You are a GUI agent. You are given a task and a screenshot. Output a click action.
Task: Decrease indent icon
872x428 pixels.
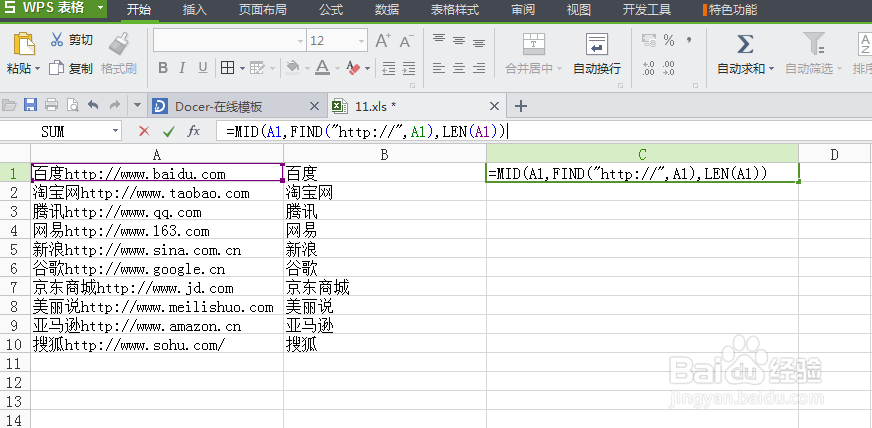pos(389,68)
